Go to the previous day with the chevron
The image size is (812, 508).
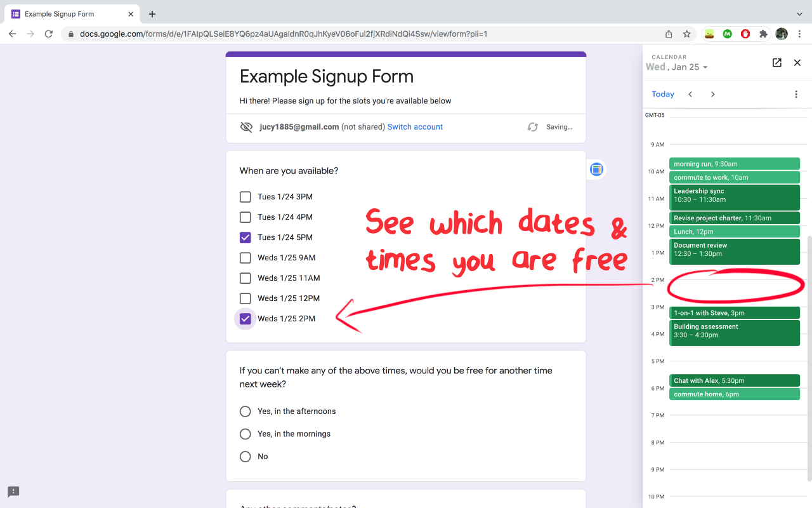pos(690,93)
